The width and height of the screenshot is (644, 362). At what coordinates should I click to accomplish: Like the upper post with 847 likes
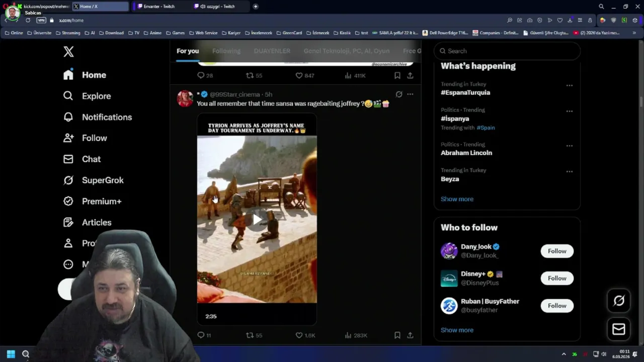[305, 75]
